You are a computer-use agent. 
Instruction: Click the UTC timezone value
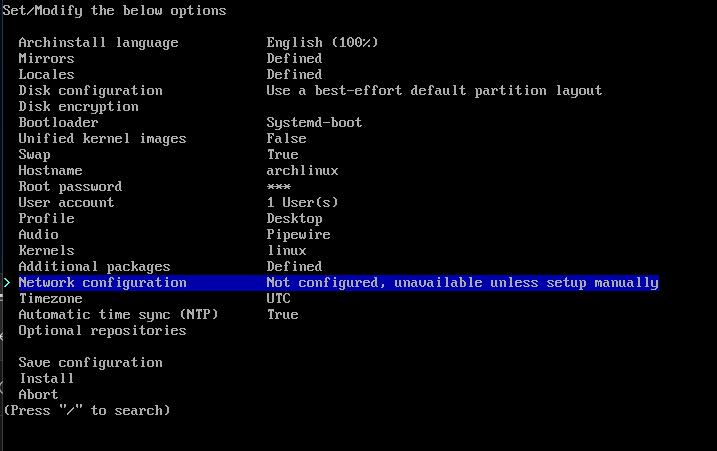pos(278,299)
